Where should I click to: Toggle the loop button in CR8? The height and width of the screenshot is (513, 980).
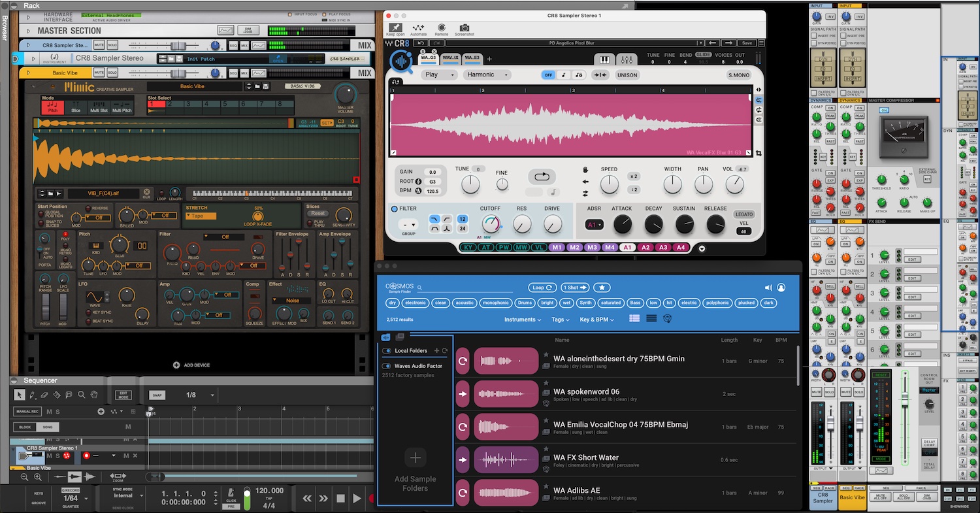pos(542,176)
